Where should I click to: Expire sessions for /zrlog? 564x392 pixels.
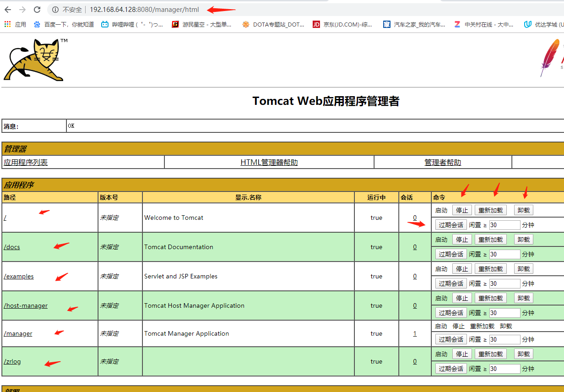[x=451, y=369]
